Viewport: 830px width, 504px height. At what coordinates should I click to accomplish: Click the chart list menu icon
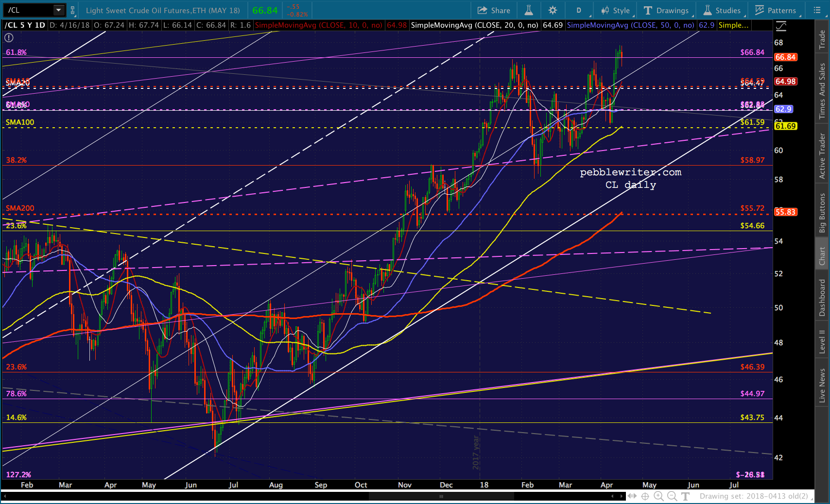pos(816,10)
